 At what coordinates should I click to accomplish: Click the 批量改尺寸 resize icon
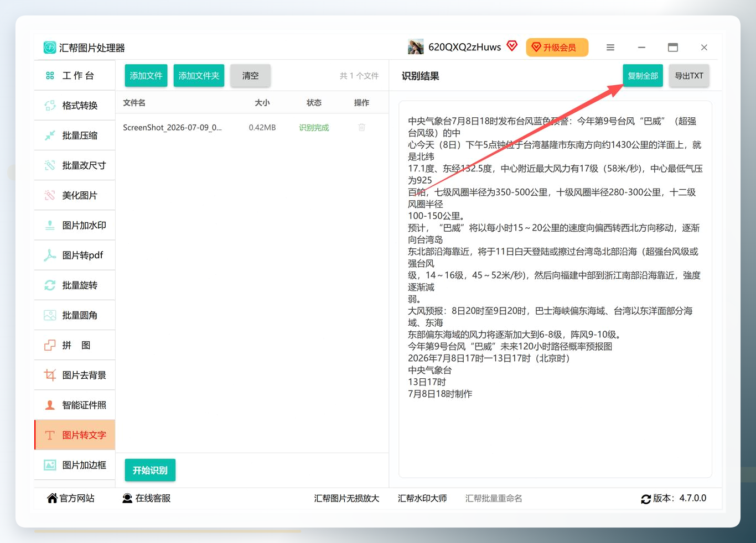coord(50,165)
